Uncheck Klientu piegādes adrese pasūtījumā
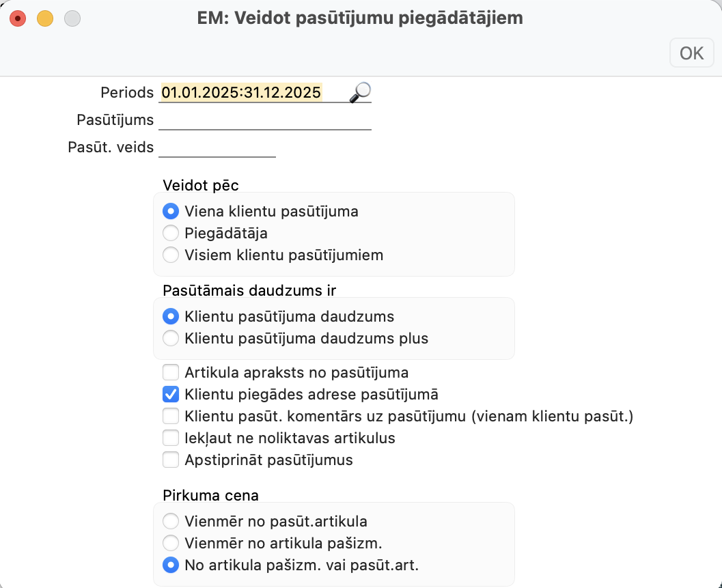 coord(171,395)
